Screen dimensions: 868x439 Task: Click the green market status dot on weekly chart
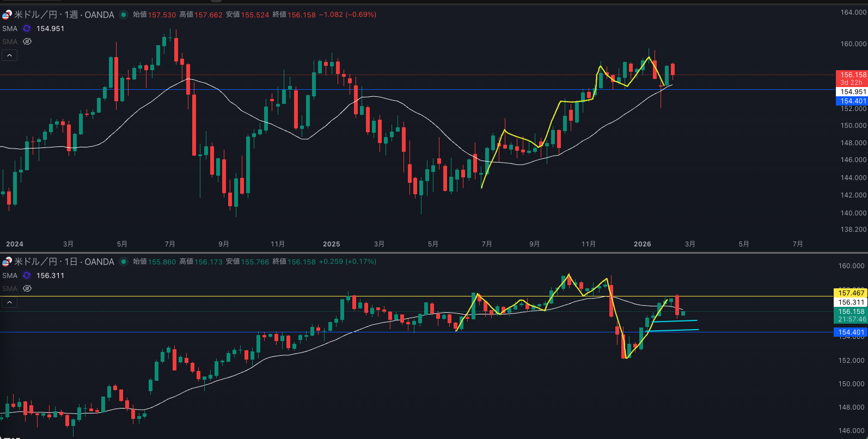pos(124,15)
